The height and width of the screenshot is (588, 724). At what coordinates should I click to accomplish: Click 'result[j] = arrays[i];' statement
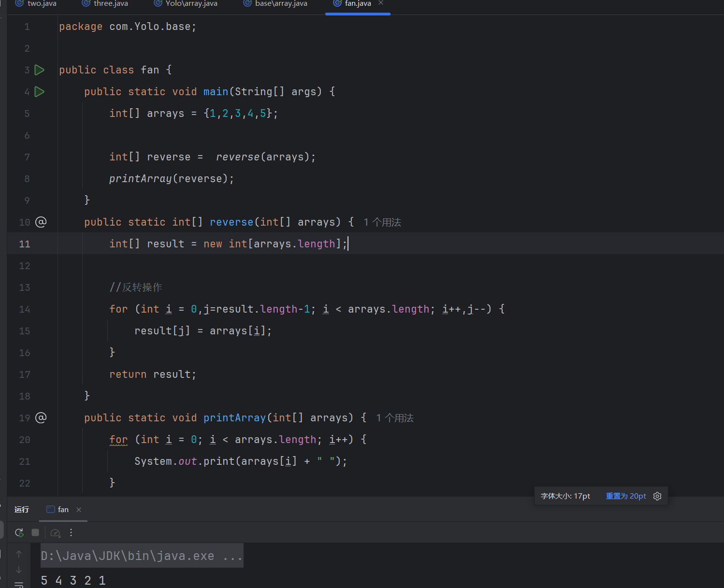203,331
